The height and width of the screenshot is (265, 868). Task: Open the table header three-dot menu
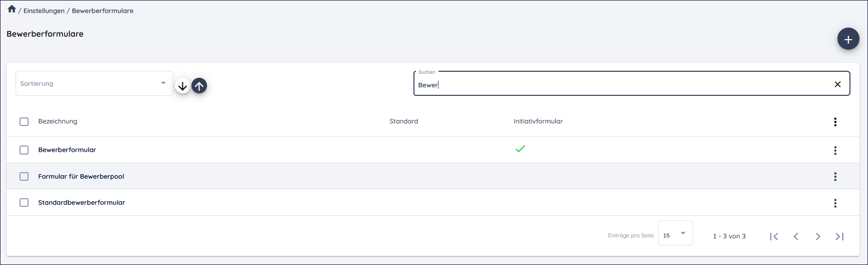[835, 122]
